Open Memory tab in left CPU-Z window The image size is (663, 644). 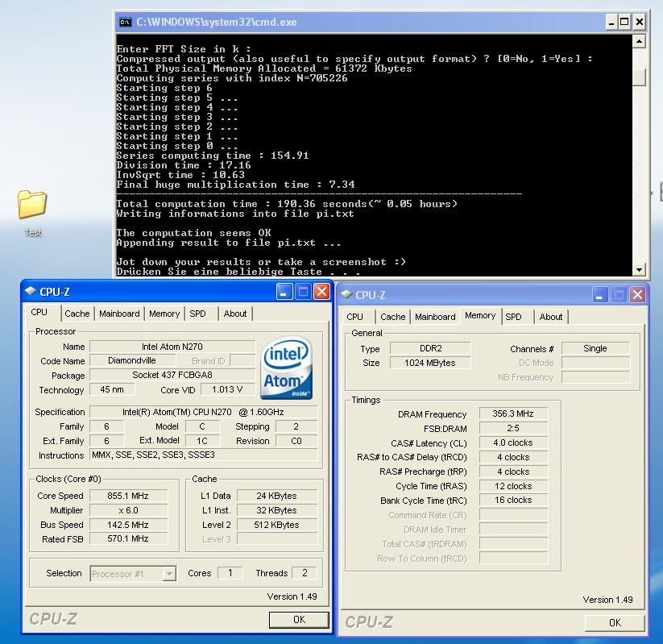tap(164, 314)
